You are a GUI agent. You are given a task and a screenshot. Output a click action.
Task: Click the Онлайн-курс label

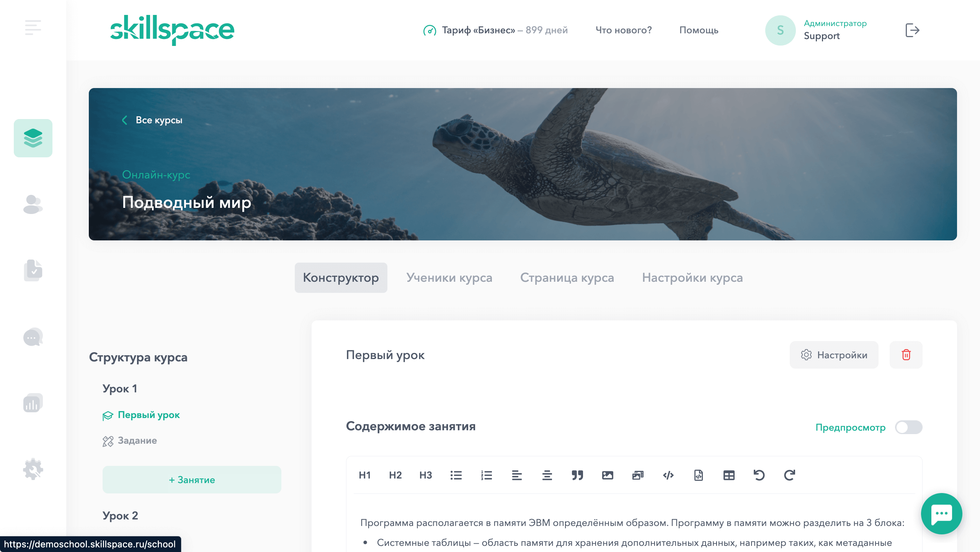point(156,175)
